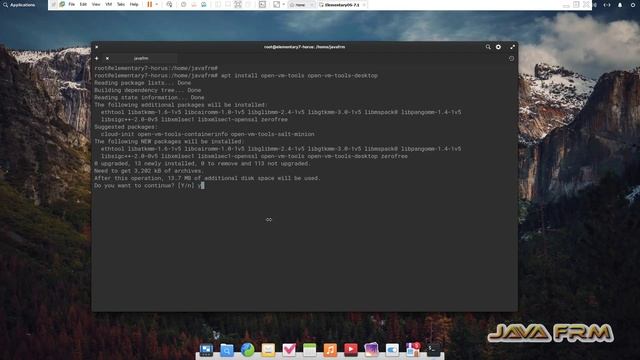
Task: Click network indicator in top panel
Action: click(x=607, y=5)
